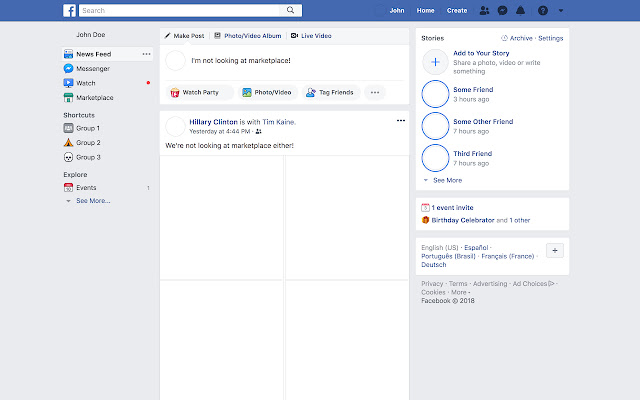
Task: Switch language to Français (France)
Action: point(508,256)
